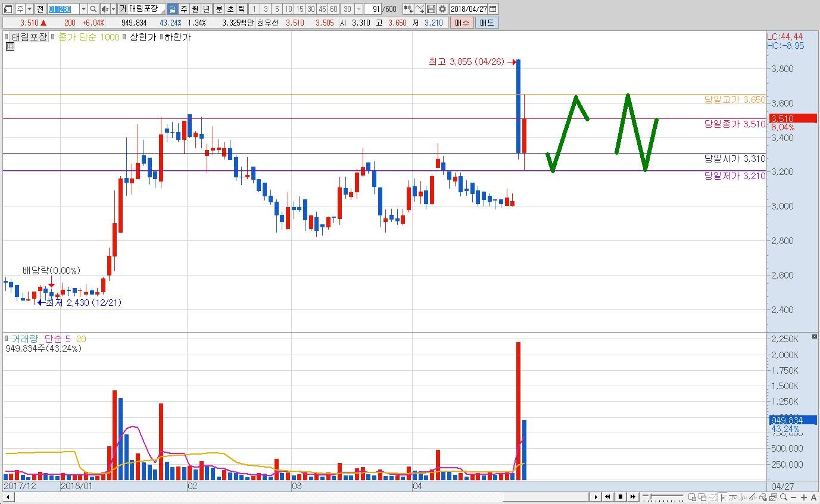Click the candlestick chart type icon

[409, 9]
